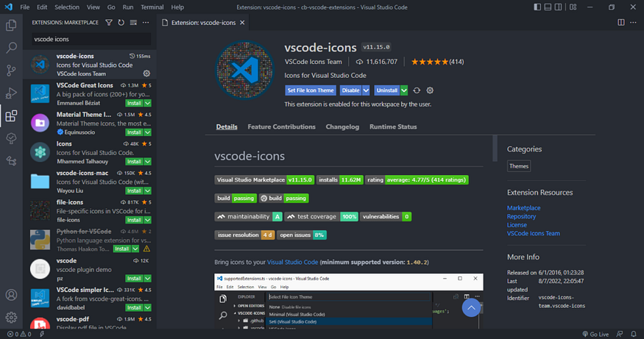Open gear settings for vscode-icons list item
The image size is (644, 339).
[x=146, y=74]
